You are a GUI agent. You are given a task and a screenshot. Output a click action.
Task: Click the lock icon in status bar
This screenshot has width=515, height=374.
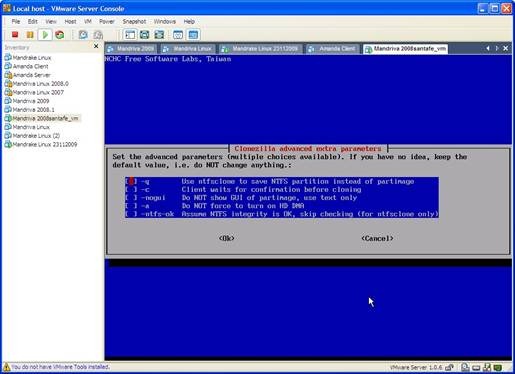(449, 367)
